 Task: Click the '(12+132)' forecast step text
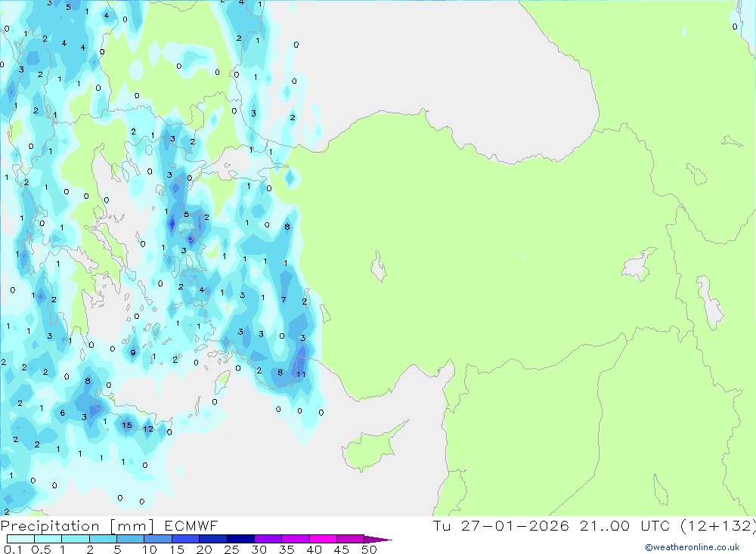click(717, 526)
